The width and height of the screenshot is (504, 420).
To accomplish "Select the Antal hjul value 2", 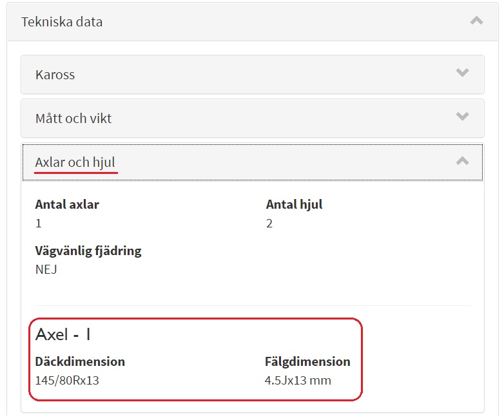I will [x=269, y=224].
